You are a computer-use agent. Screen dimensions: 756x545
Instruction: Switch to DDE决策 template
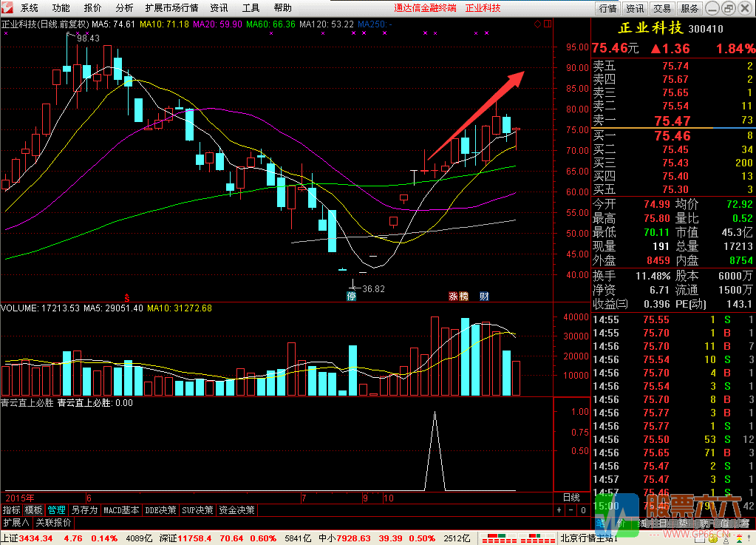click(160, 510)
